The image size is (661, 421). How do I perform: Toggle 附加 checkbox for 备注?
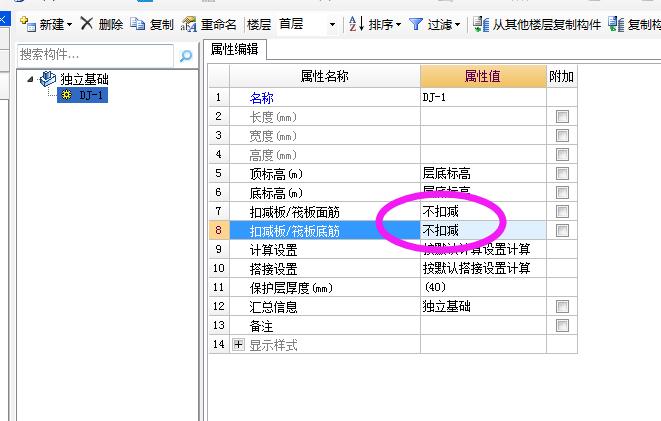tap(562, 325)
